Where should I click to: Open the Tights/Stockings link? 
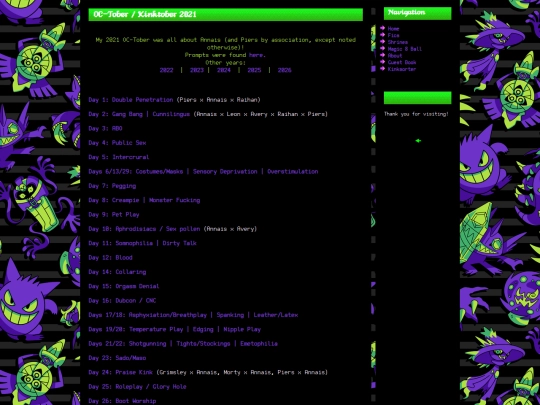[203, 344]
